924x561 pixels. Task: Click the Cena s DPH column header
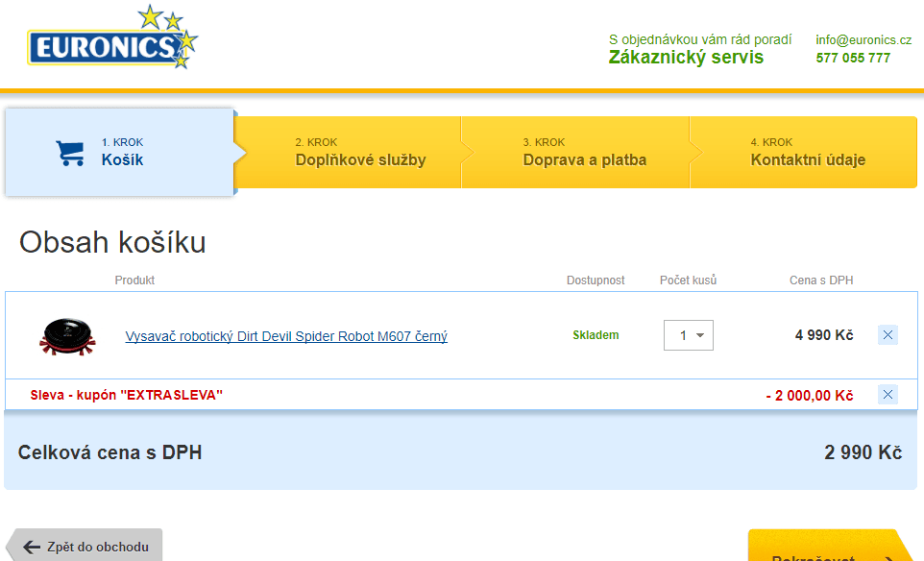pyautogui.click(x=821, y=280)
